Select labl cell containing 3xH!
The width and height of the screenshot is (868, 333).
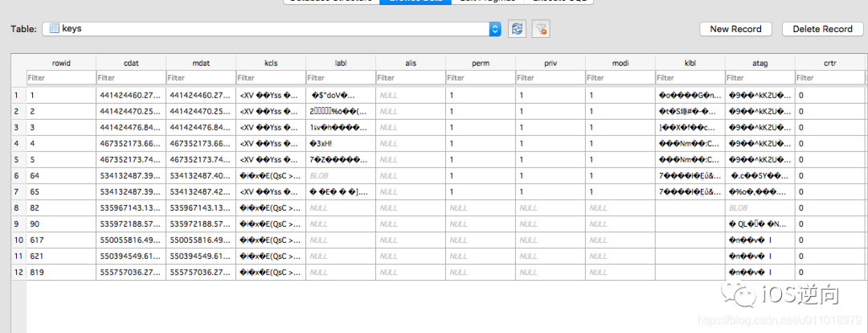341,143
